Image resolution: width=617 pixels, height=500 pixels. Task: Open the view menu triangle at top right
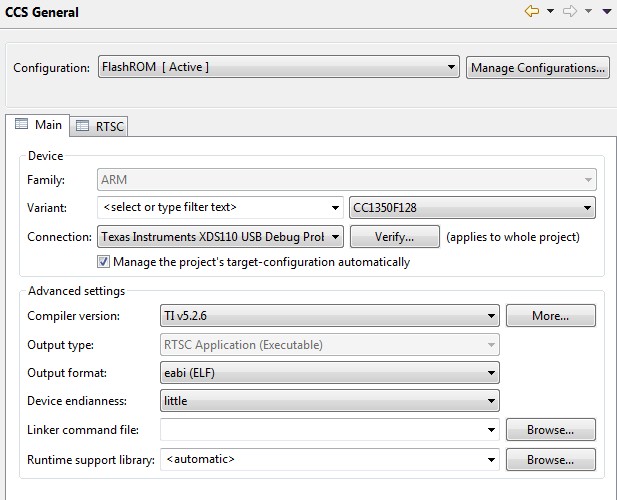[607, 11]
